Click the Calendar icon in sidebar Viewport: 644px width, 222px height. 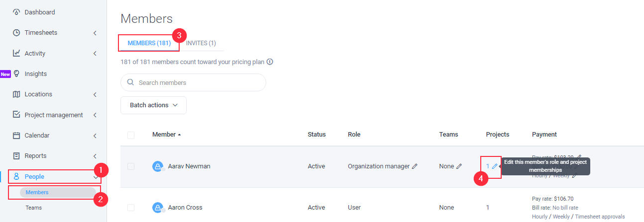[x=16, y=135]
